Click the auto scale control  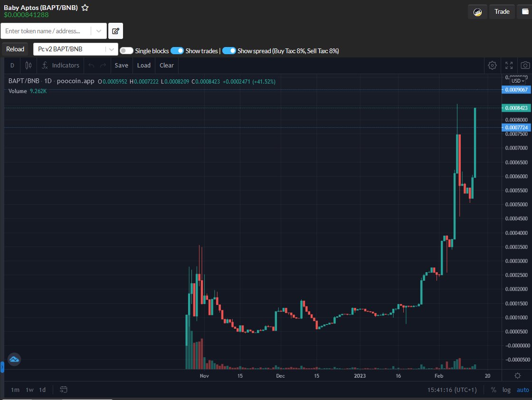tap(522, 390)
